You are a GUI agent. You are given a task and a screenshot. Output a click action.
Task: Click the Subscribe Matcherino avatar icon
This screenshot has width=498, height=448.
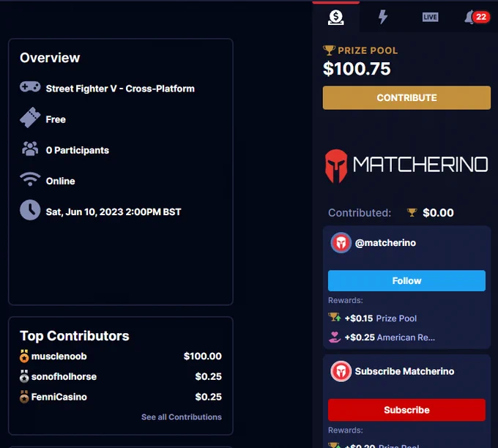[341, 371]
